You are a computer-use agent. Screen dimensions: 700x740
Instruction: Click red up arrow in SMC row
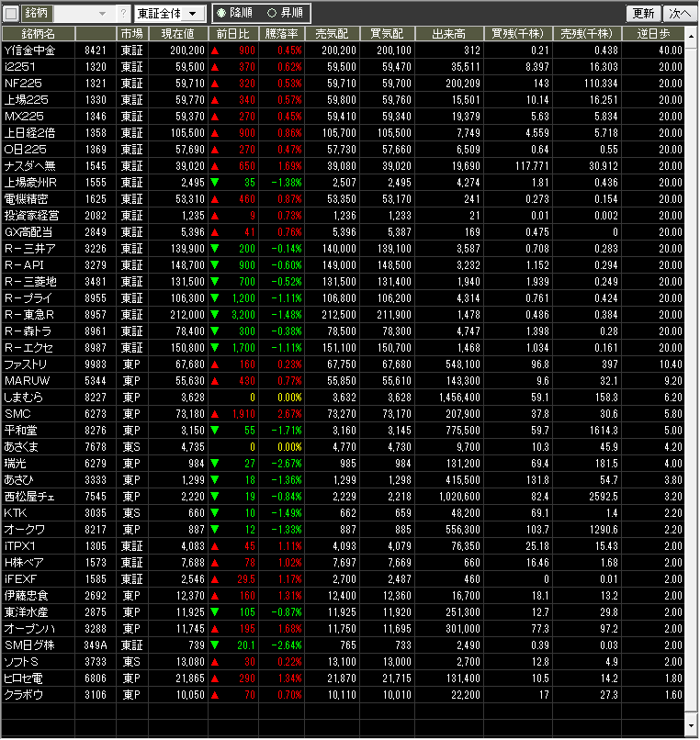point(214,414)
